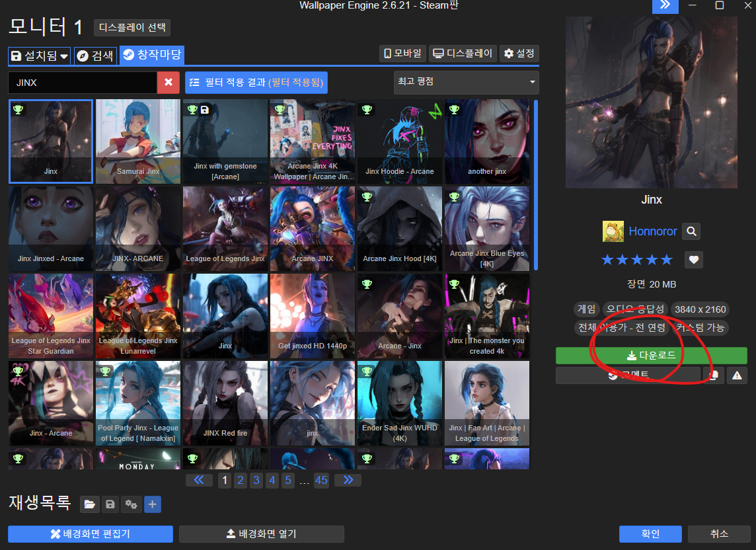Select the Jinx Jinxed - Arcane thumbnail
The image size is (756, 550).
tap(51, 229)
